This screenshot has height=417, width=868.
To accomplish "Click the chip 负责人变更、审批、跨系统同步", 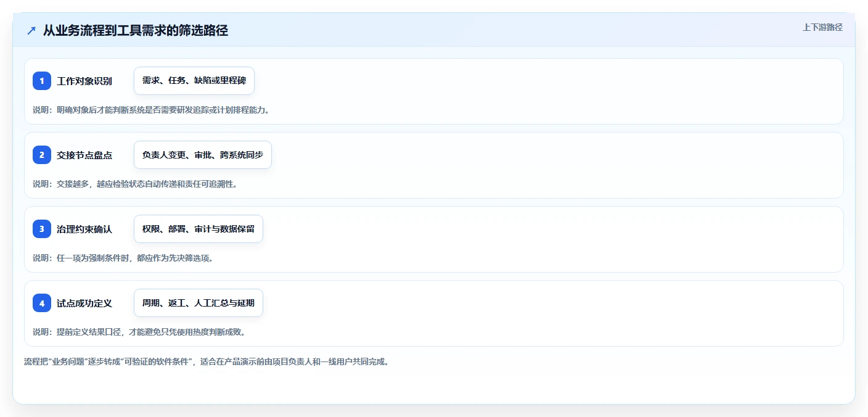I will click(203, 155).
